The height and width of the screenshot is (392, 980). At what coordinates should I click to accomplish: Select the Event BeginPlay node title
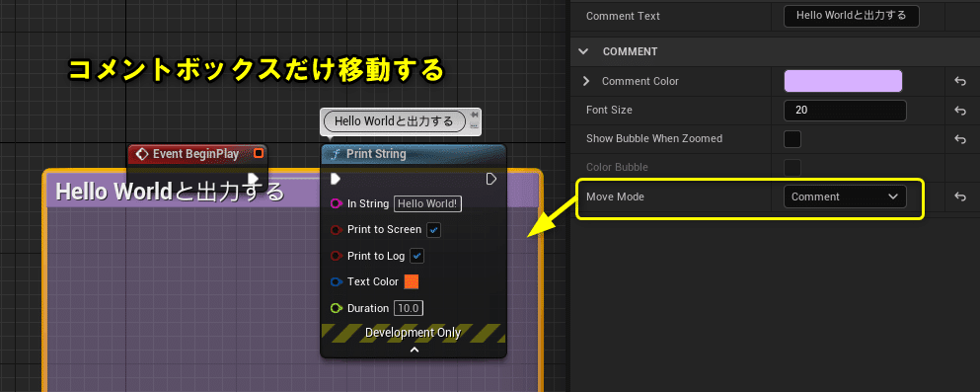click(x=195, y=154)
